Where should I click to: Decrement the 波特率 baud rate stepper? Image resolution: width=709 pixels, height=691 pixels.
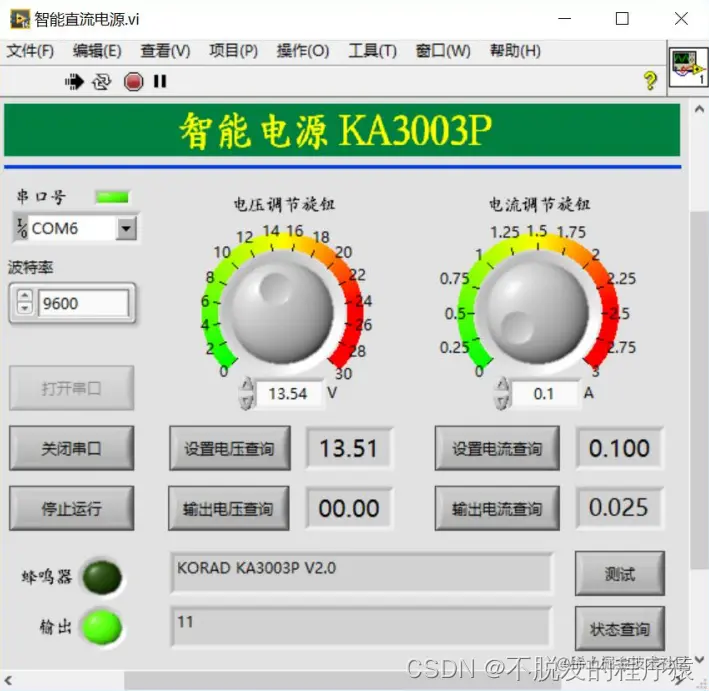point(24,308)
